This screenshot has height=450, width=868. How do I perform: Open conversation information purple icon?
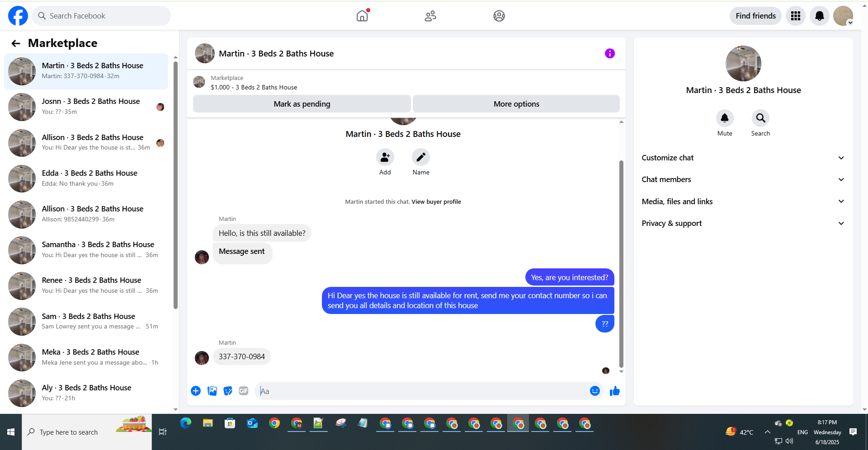pyautogui.click(x=610, y=53)
